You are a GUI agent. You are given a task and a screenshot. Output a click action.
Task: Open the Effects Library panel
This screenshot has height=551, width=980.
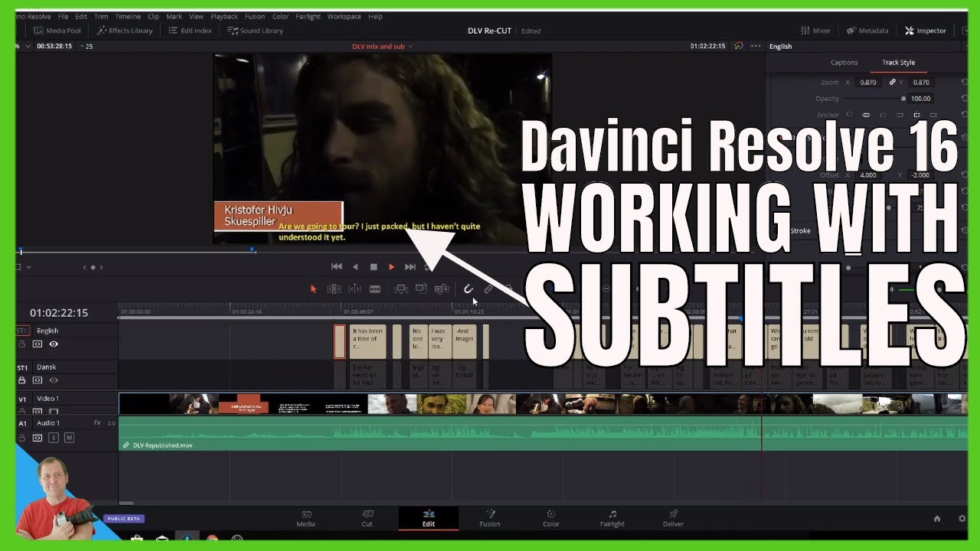point(124,31)
